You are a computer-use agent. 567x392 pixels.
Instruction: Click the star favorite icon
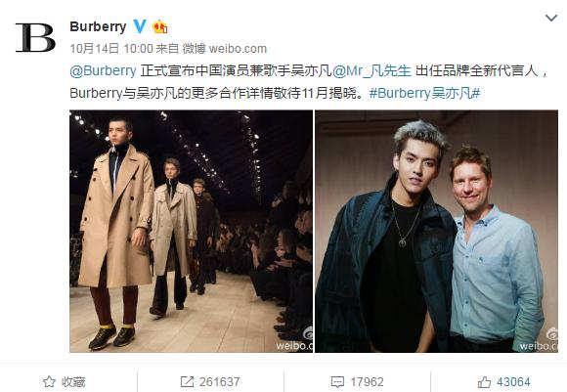(49, 381)
